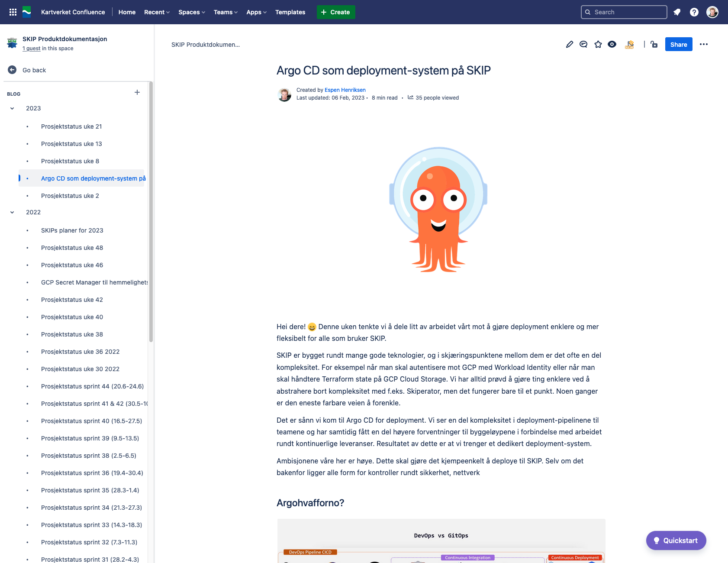Open Prosjektstatus sprint 40 (16.5-27.5)
Image resolution: width=728 pixels, height=563 pixels.
coord(91,421)
